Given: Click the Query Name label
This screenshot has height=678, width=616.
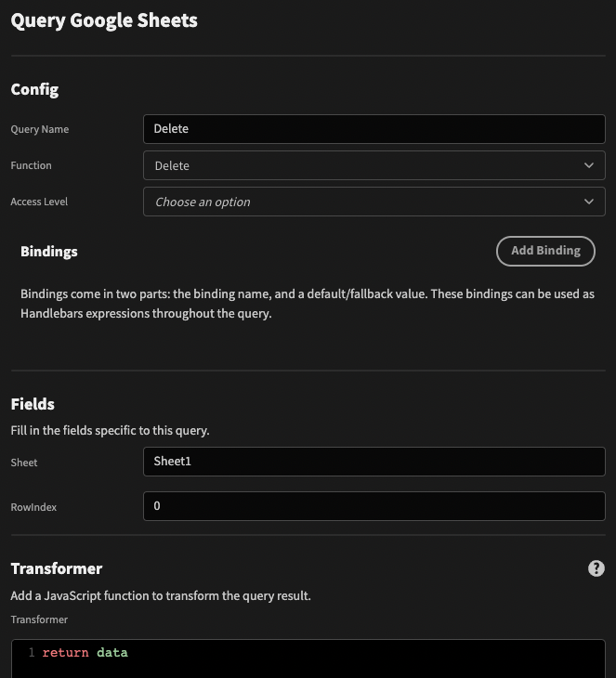Looking at the screenshot, I should coord(40,129).
